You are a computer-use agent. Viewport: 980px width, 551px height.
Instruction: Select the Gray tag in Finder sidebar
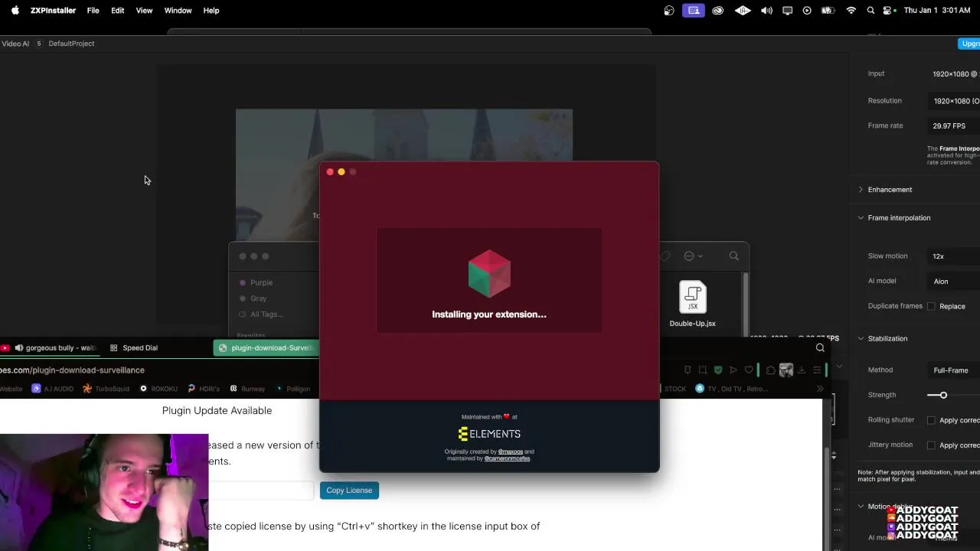pyautogui.click(x=258, y=298)
